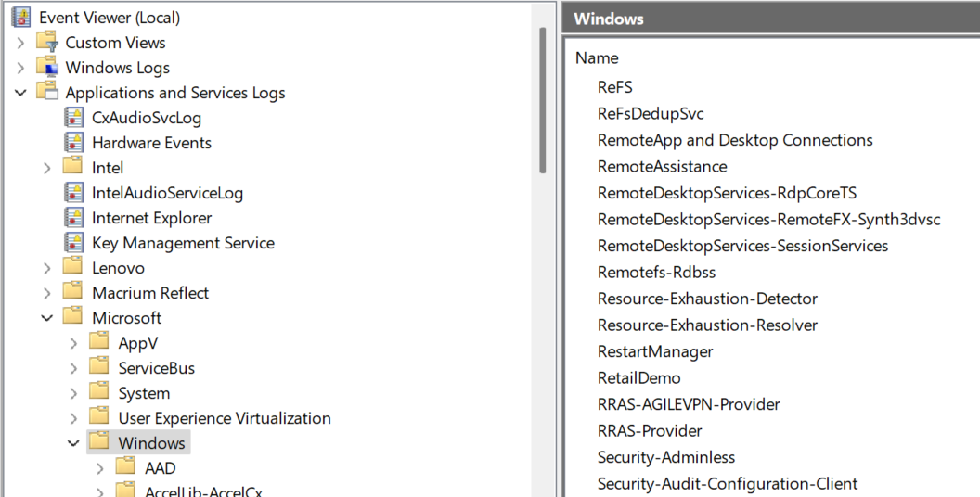The width and height of the screenshot is (980, 497).
Task: Expand the Macrium Reflect folder
Action: tap(47, 293)
